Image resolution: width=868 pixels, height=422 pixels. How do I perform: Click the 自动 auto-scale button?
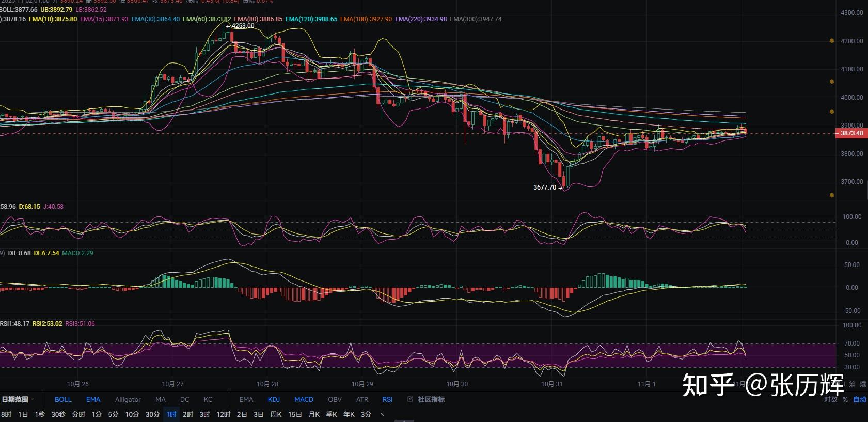point(859,399)
